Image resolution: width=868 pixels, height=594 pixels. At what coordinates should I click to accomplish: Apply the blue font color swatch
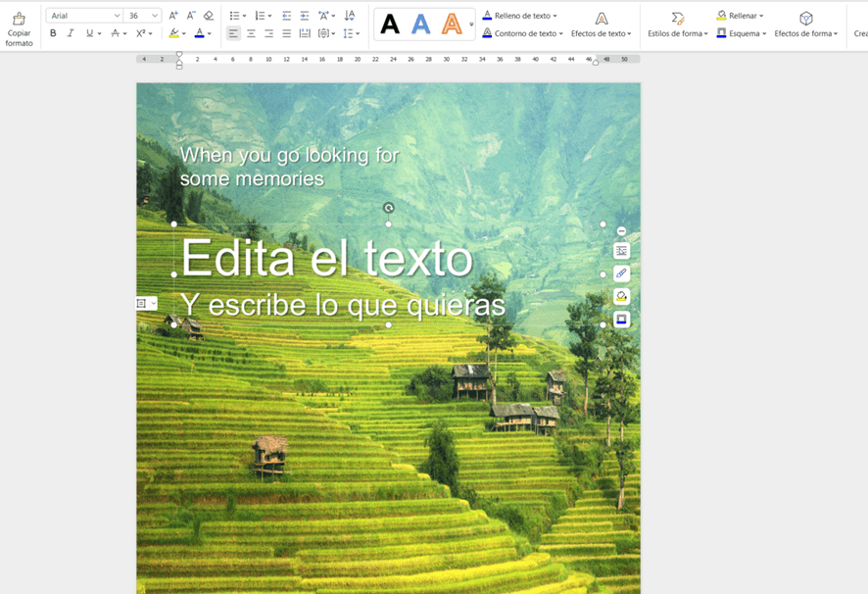click(x=199, y=33)
